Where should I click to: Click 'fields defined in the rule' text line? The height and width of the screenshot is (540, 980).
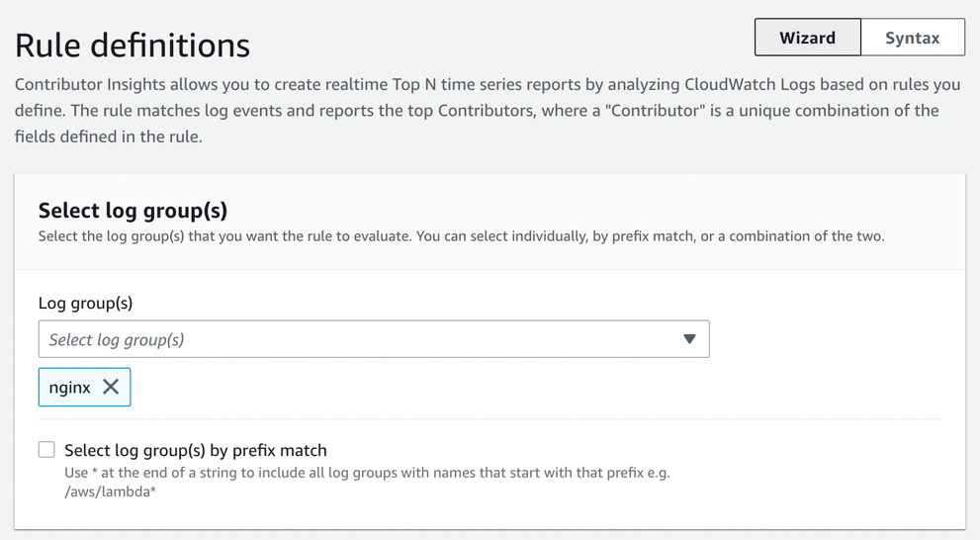click(x=109, y=136)
